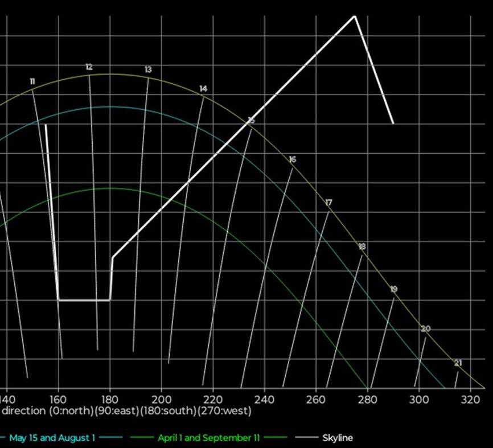
Task: Select the hour 11 marker on the left
Action: [32, 81]
